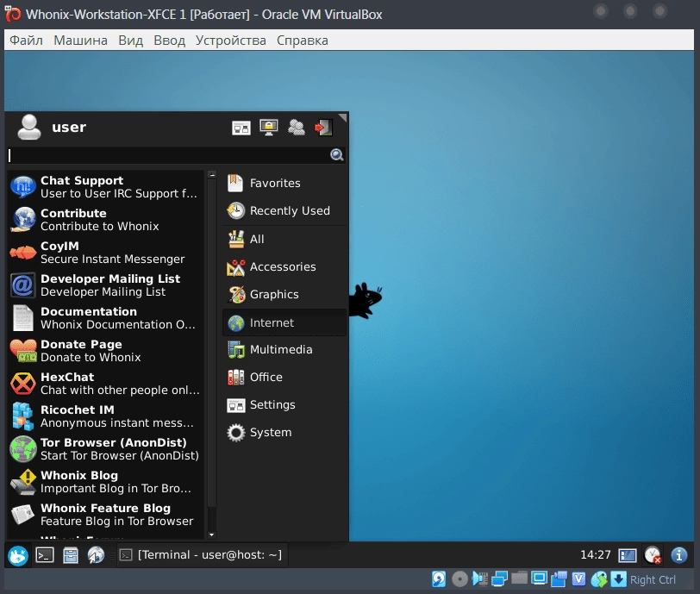Click VirtualBox display status icon

pyautogui.click(x=540, y=579)
